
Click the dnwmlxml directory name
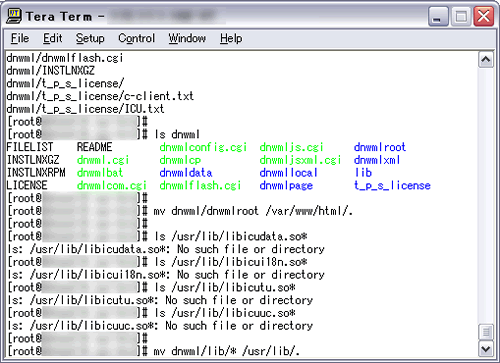tap(377, 160)
